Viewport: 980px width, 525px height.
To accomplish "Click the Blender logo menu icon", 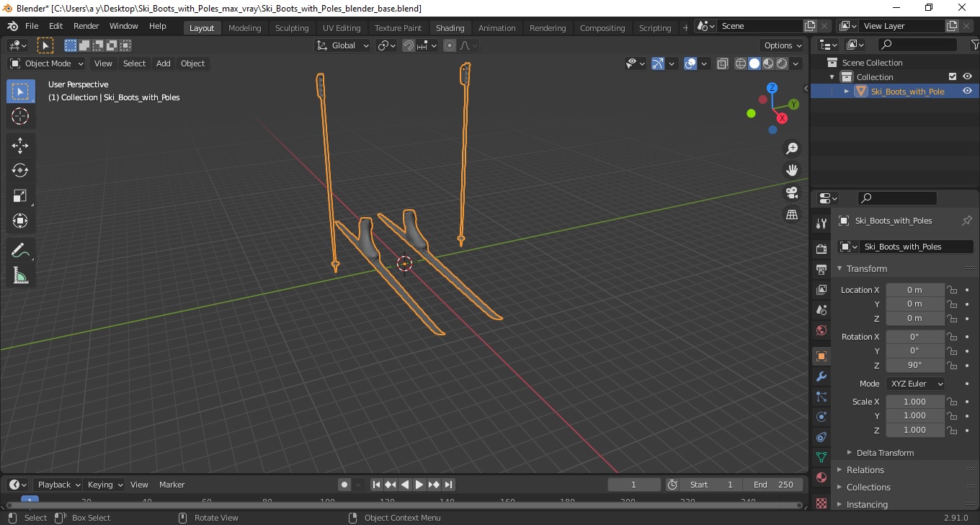I will [13, 26].
